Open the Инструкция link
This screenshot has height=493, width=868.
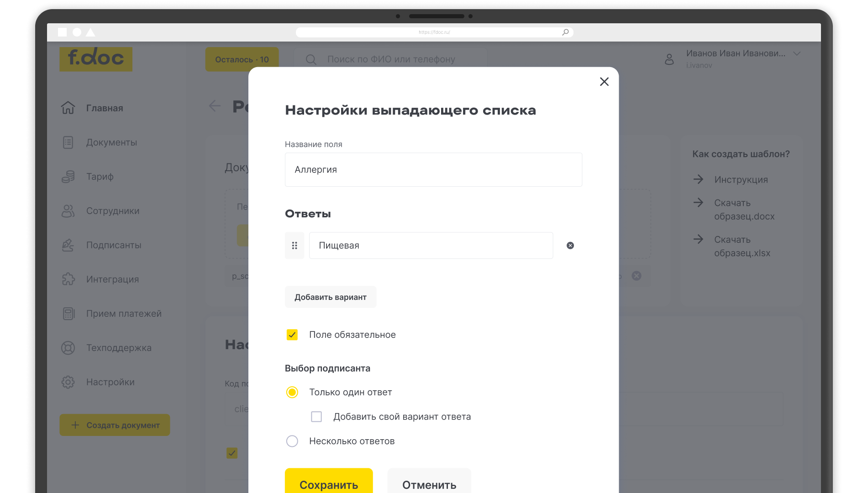click(x=741, y=180)
